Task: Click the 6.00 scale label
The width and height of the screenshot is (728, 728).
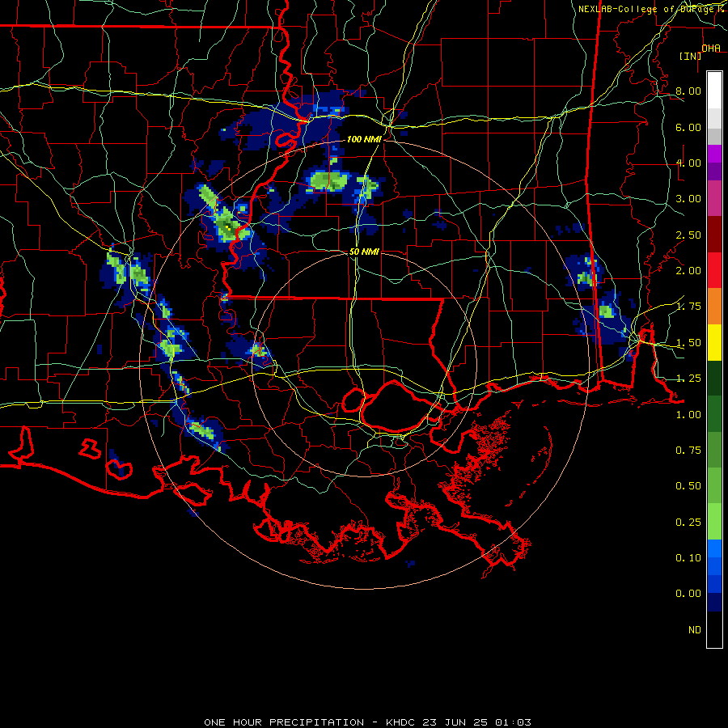Action: tap(688, 127)
